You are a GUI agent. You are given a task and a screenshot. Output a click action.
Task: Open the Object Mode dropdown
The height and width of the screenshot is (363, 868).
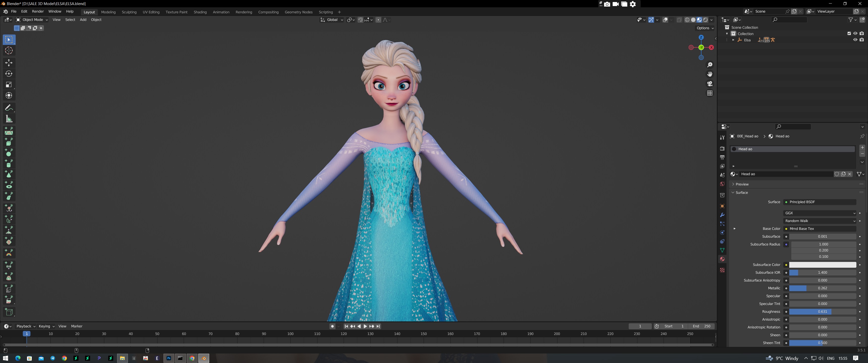coord(32,20)
